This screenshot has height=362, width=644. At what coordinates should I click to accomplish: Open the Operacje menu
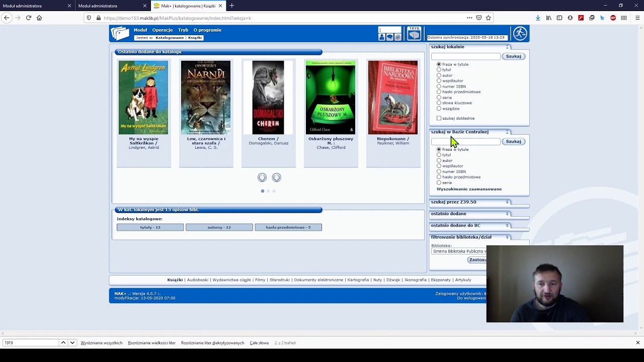163,30
